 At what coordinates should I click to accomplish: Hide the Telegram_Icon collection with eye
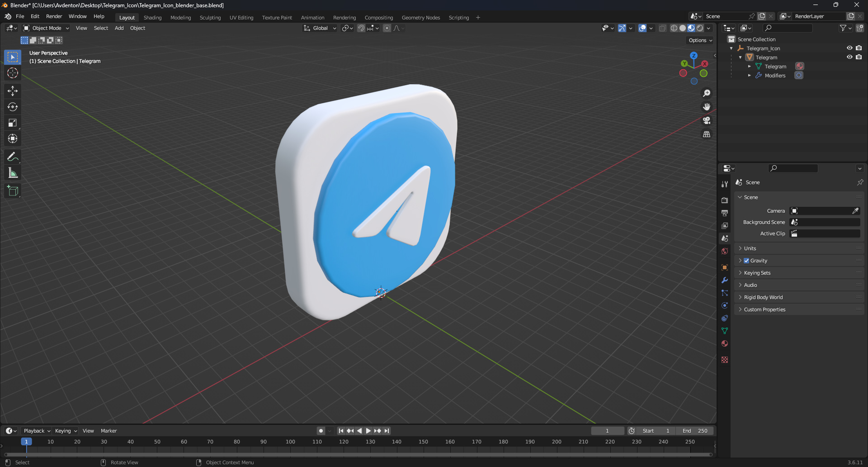pos(849,48)
